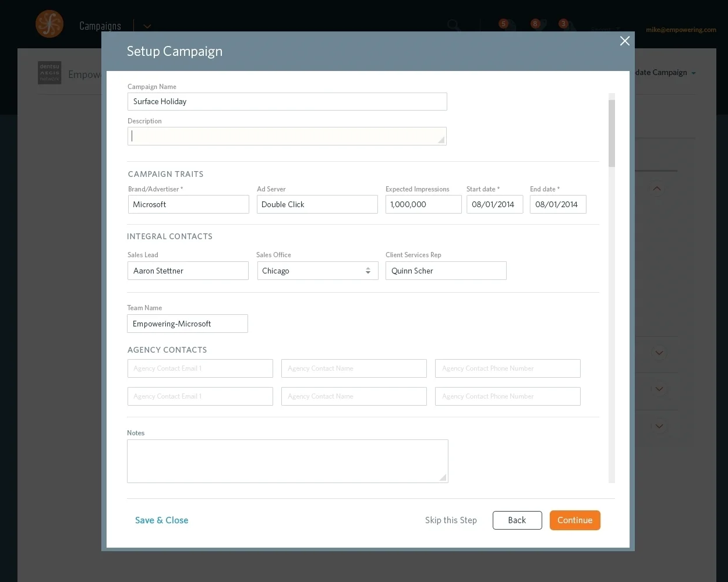
Task: Edit the Ad Server field 'Double Click'
Action: tap(317, 204)
